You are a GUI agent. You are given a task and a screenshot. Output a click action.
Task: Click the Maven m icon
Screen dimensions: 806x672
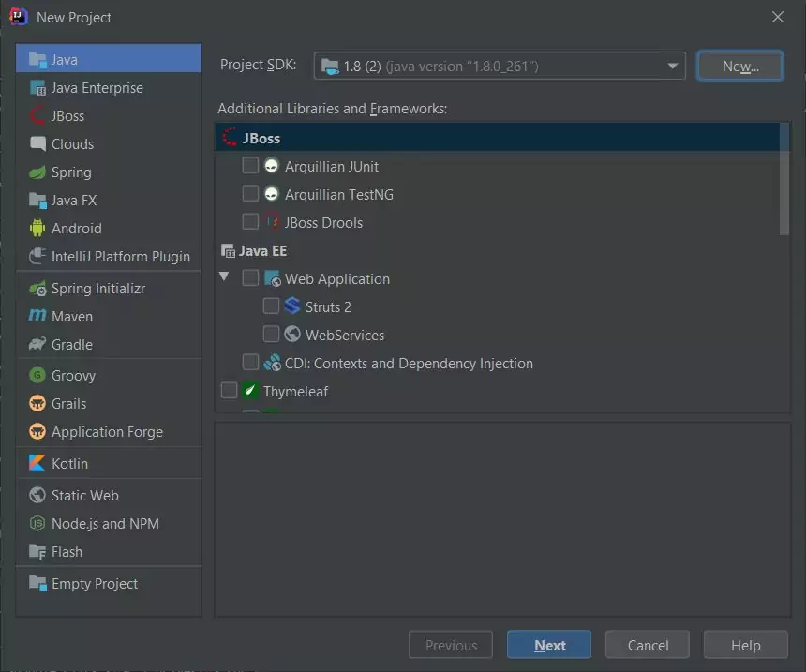coord(37,315)
